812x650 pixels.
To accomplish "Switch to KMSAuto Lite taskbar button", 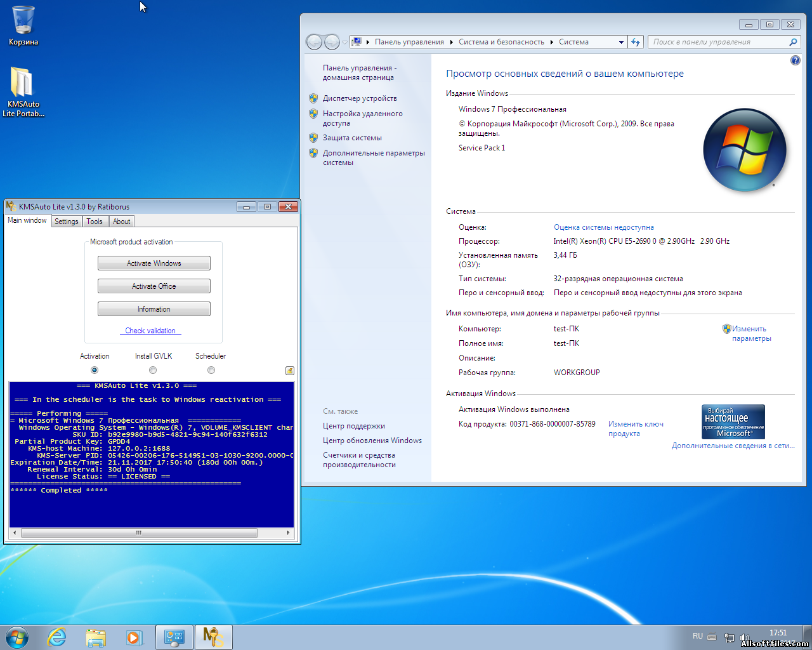I will 214,637.
